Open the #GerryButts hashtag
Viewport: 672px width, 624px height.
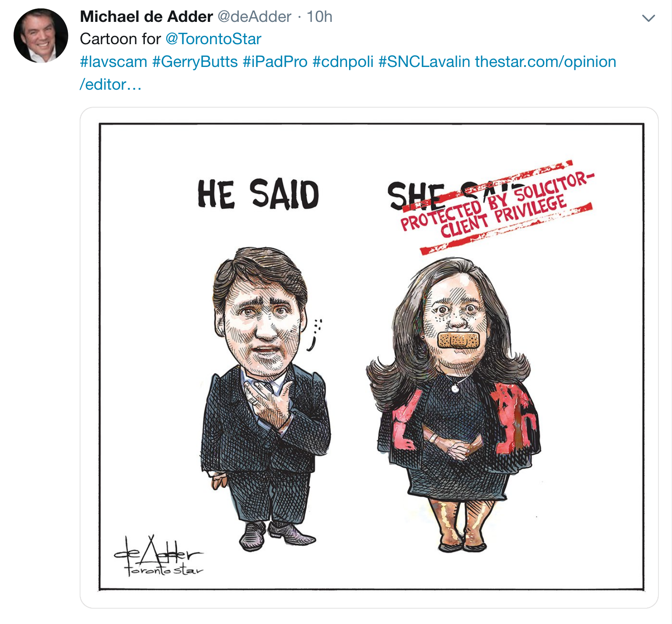coord(195,62)
